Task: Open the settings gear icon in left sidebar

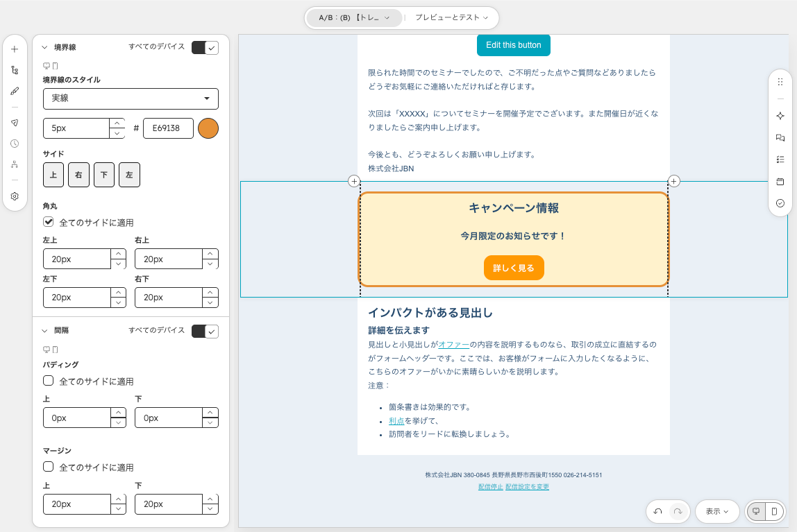Action: [x=15, y=196]
